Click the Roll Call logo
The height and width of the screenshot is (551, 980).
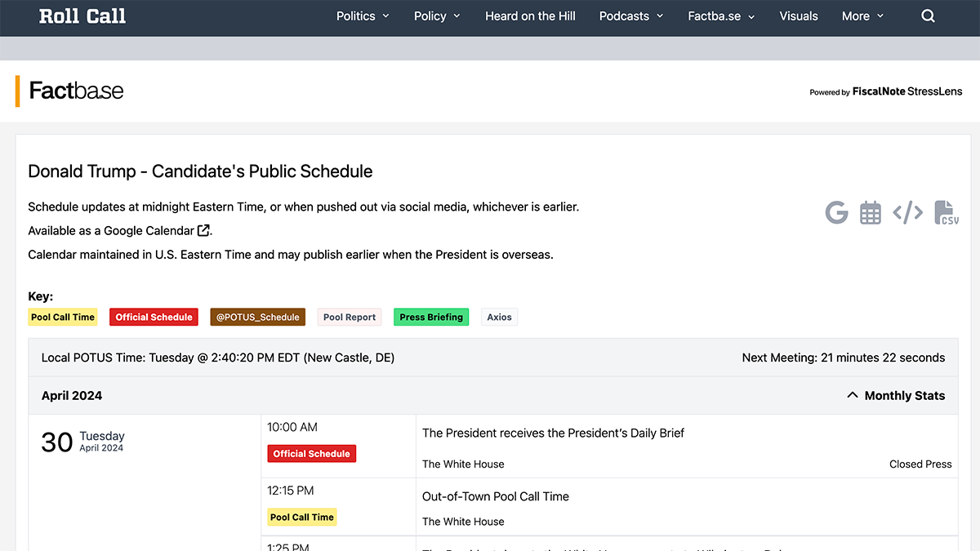click(x=82, y=16)
